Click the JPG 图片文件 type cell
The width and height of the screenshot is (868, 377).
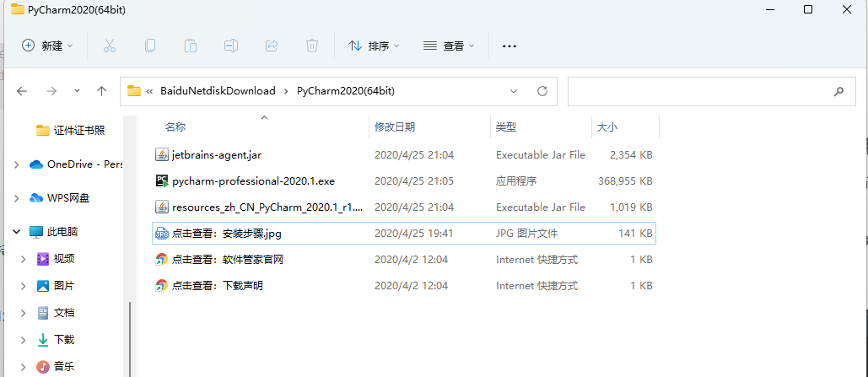[x=526, y=234]
